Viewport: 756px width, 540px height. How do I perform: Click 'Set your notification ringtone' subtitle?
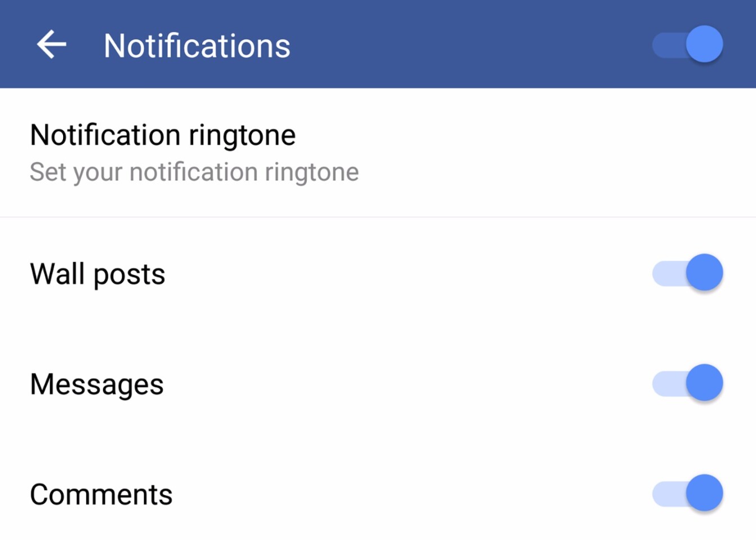194,172
